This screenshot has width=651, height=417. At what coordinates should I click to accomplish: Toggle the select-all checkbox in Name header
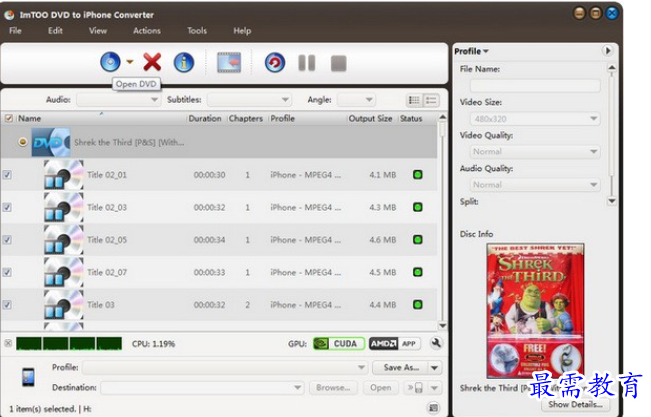tap(8, 118)
